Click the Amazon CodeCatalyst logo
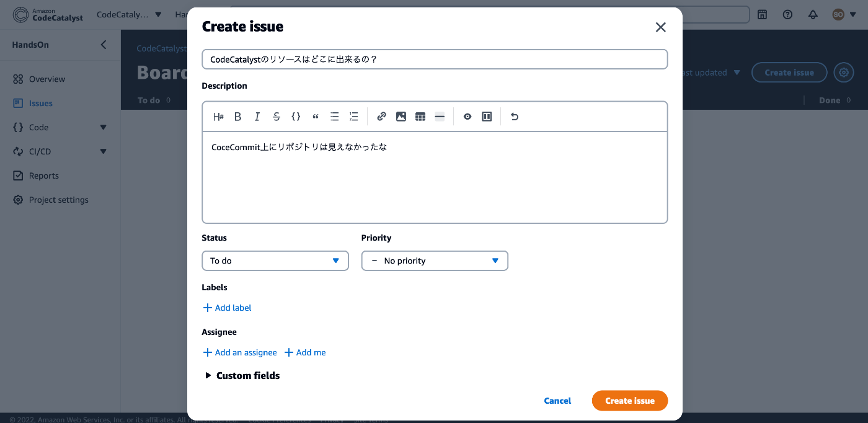The height and width of the screenshot is (423, 868). point(48,14)
